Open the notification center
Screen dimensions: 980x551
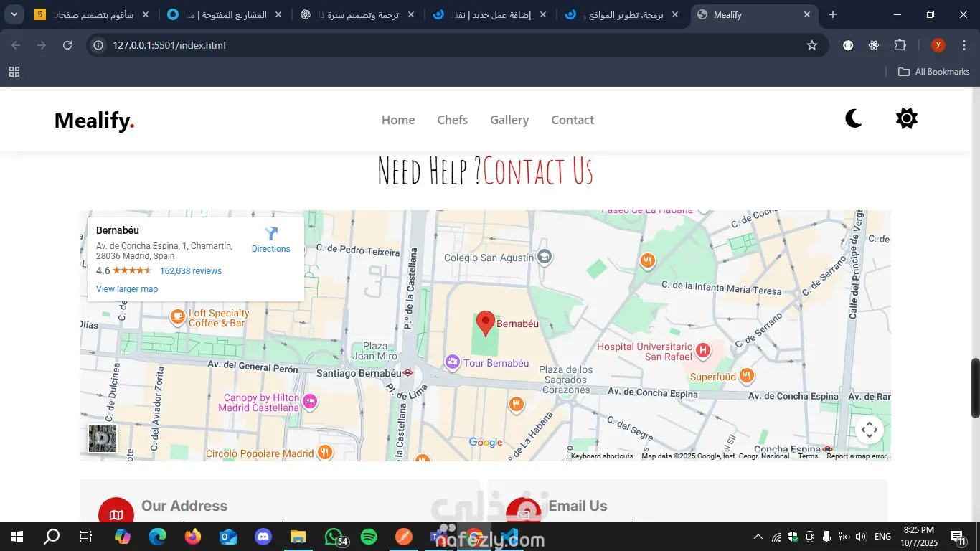click(956, 537)
